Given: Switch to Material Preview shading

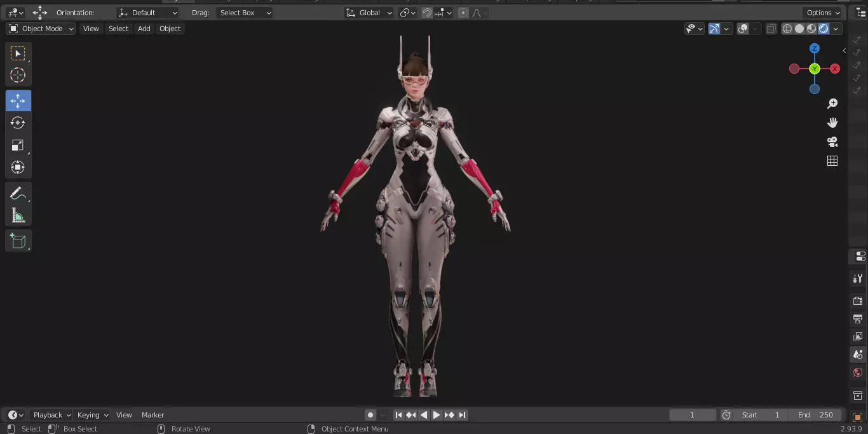Looking at the screenshot, I should [x=811, y=29].
